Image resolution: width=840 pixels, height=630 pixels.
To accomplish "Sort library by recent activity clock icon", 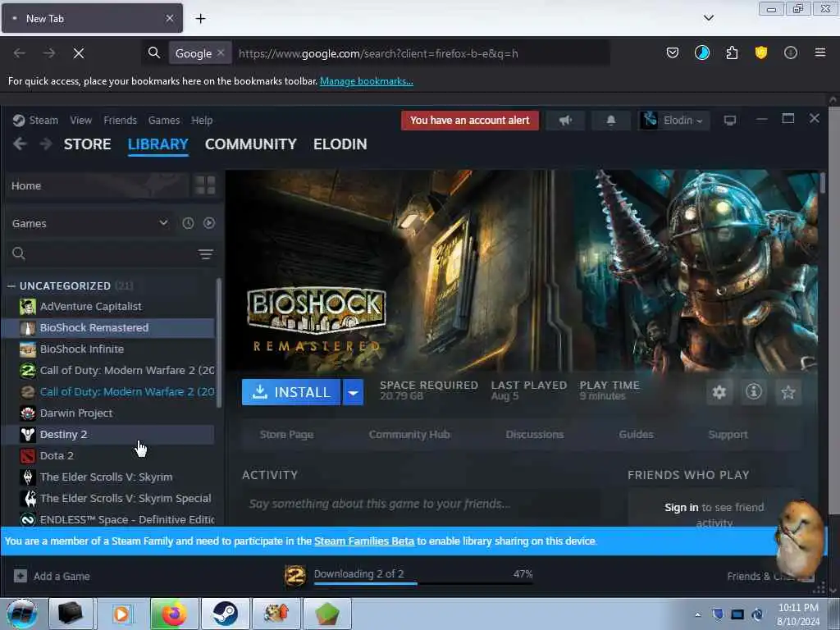I will pos(188,223).
